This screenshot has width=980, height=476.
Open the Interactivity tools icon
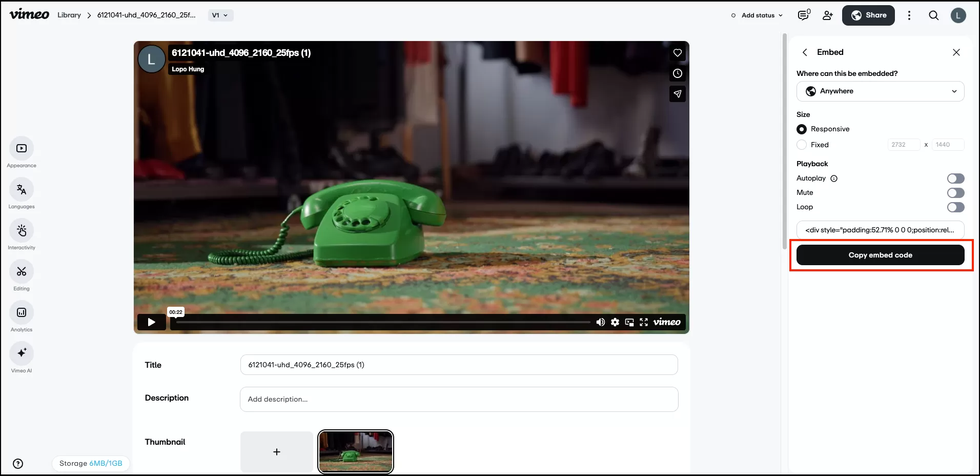22,230
